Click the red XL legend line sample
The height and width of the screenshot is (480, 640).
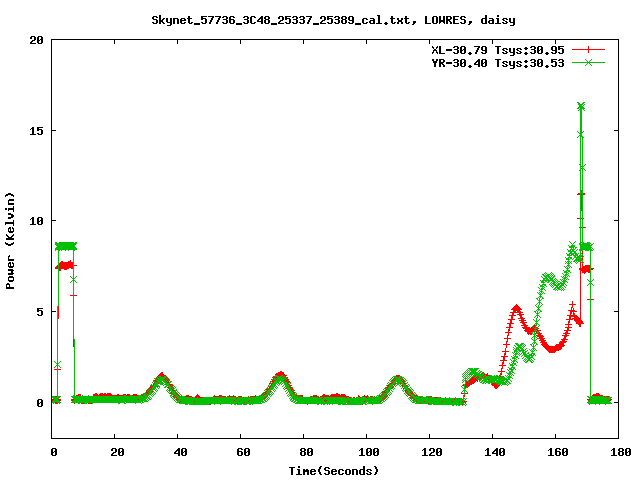click(588, 50)
